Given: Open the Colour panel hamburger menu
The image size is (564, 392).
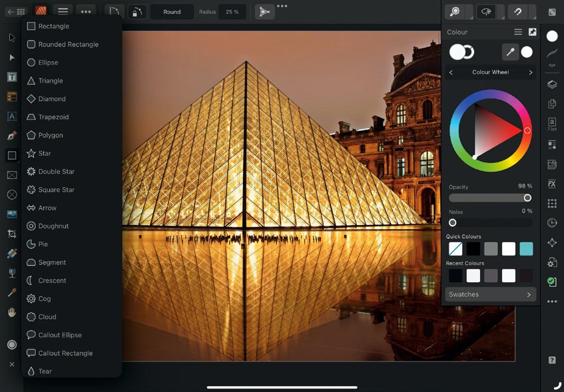Looking at the screenshot, I should 517,32.
